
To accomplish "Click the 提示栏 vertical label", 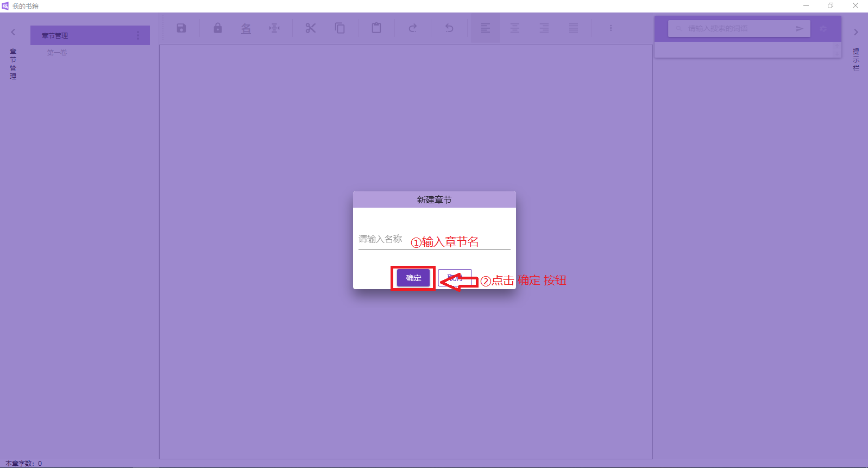I will (x=856, y=60).
